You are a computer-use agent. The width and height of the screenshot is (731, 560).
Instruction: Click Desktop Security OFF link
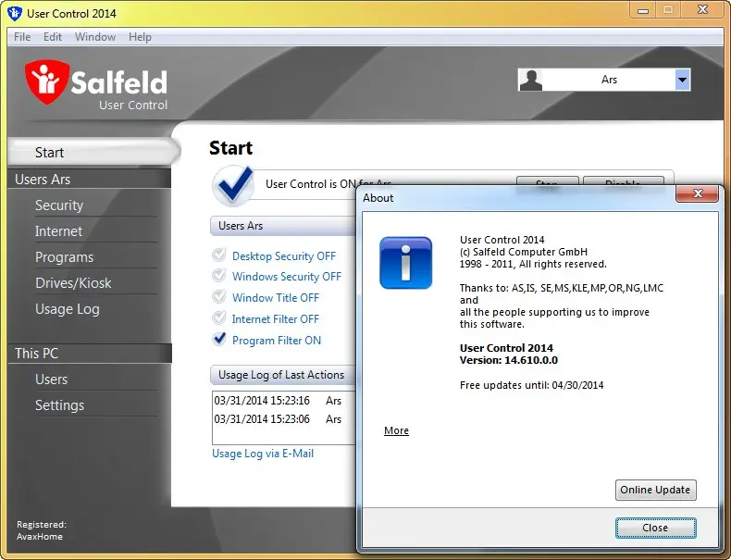[x=284, y=256]
